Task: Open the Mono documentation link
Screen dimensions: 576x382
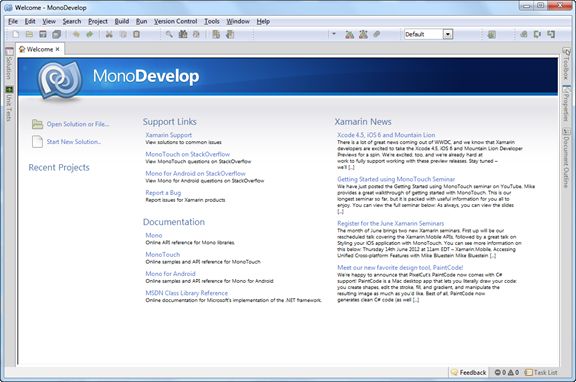Action: (154, 235)
